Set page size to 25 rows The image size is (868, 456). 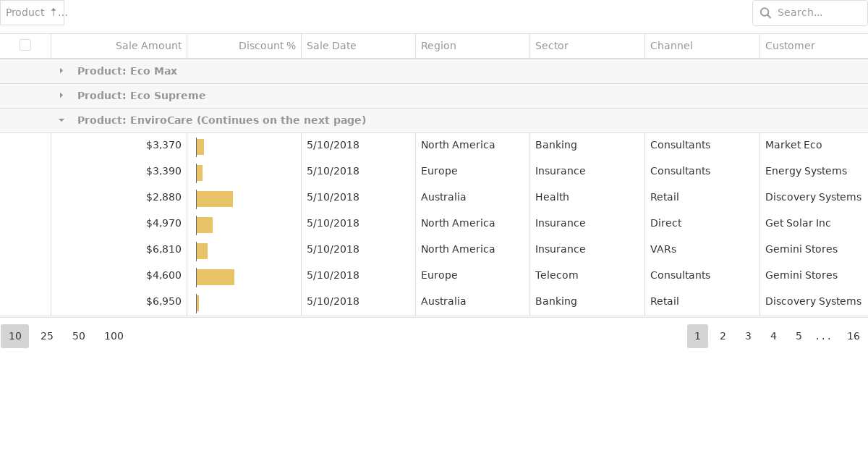[46, 336]
